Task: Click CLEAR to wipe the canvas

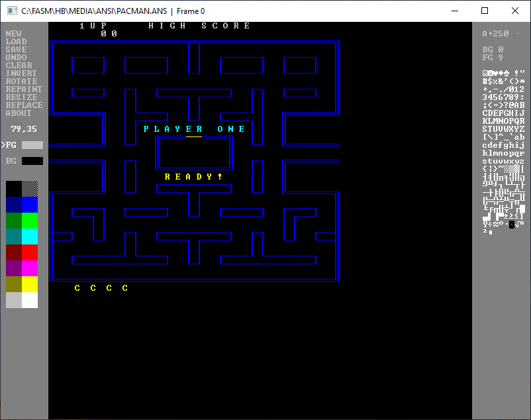Action: (x=19, y=66)
